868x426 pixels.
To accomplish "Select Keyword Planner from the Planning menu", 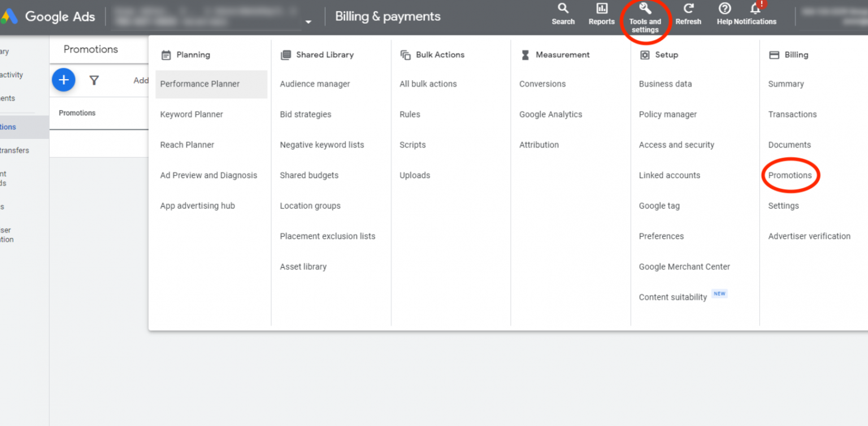I will tap(191, 114).
